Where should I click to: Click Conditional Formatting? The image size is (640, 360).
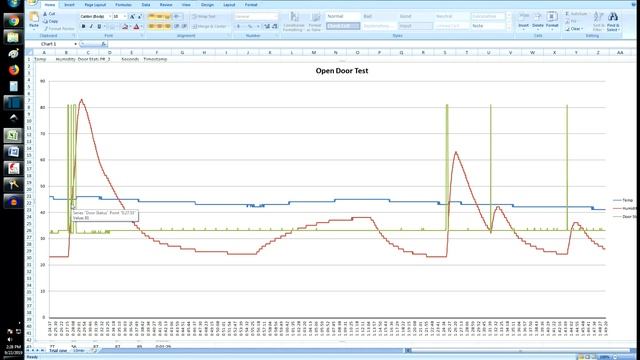(x=293, y=22)
